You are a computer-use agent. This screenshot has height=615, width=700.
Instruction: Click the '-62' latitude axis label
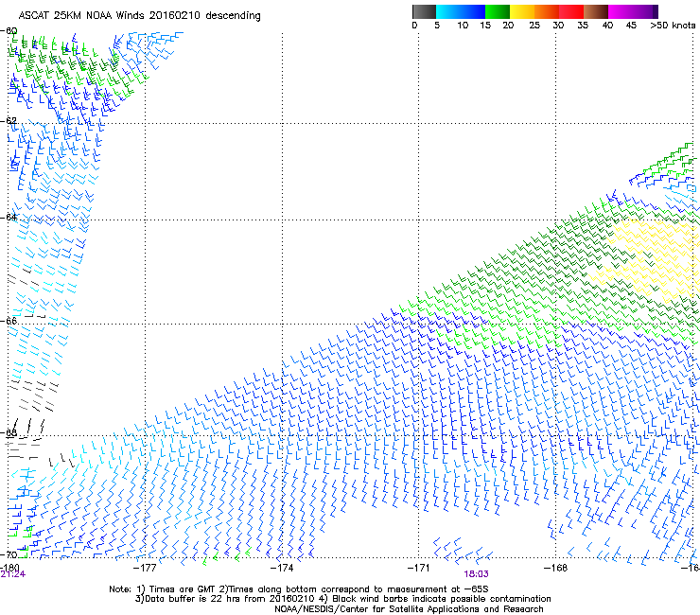9,121
